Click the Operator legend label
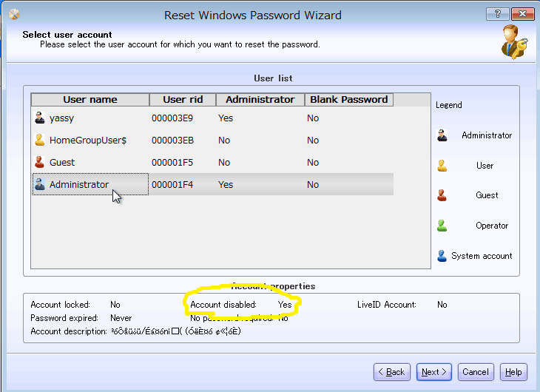This screenshot has width=540, height=392. coord(492,226)
